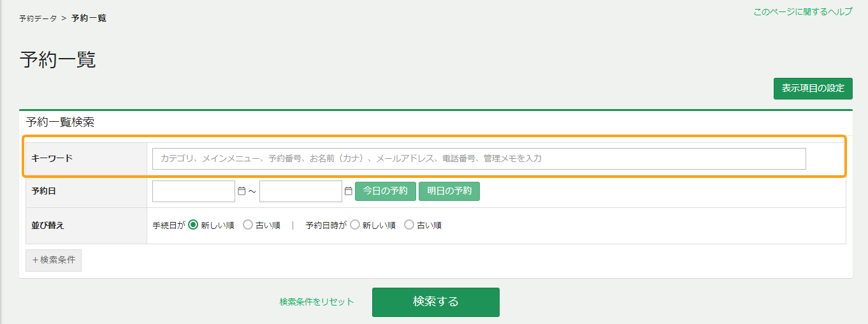Image resolution: width=868 pixels, height=324 pixels.
Task: Focus the キーワード search input field
Action: (x=479, y=159)
